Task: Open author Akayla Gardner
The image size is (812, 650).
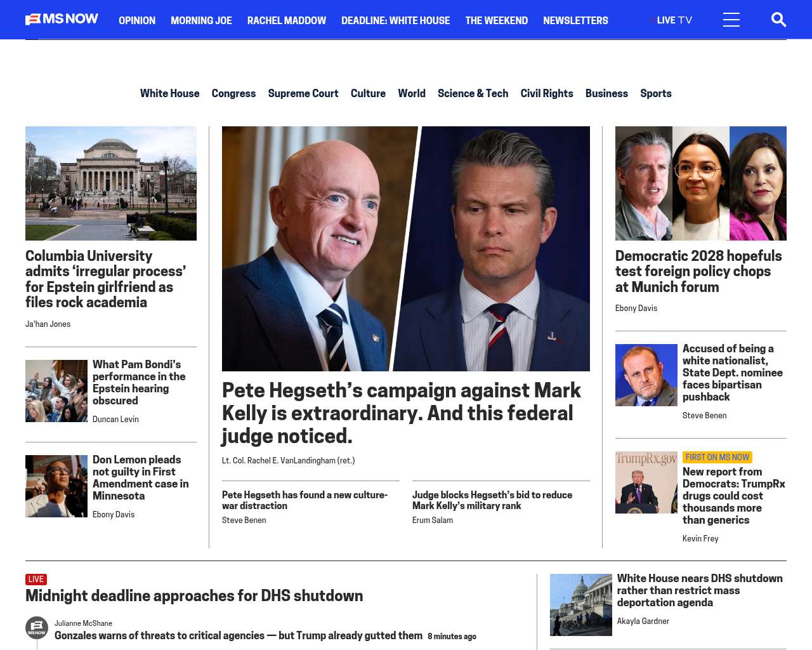Action: coord(643,621)
